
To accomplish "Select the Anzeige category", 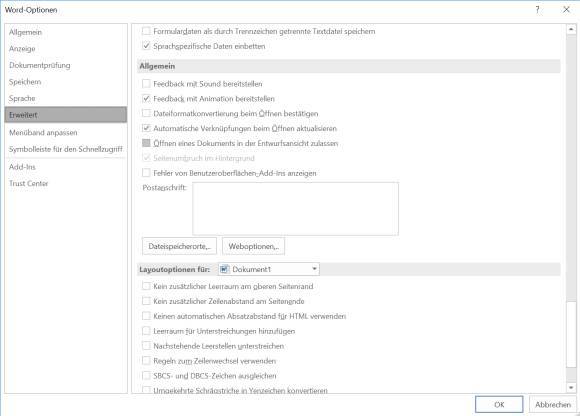I will click(x=22, y=49).
